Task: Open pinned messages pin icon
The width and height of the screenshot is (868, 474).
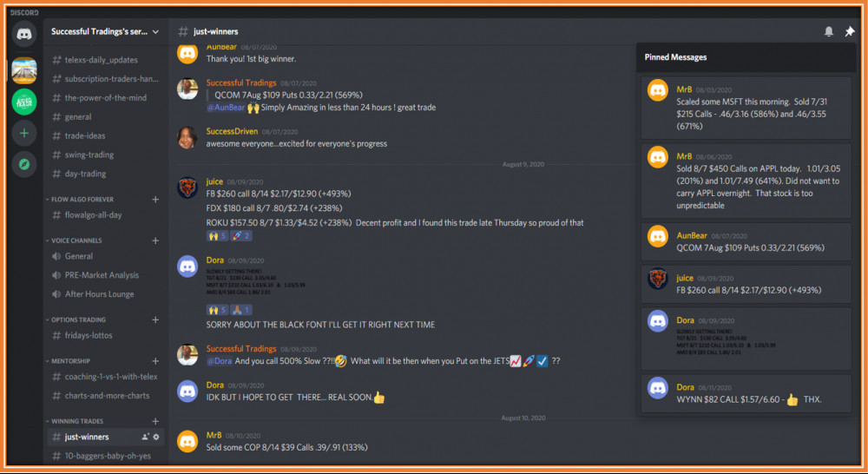Action: point(849,31)
